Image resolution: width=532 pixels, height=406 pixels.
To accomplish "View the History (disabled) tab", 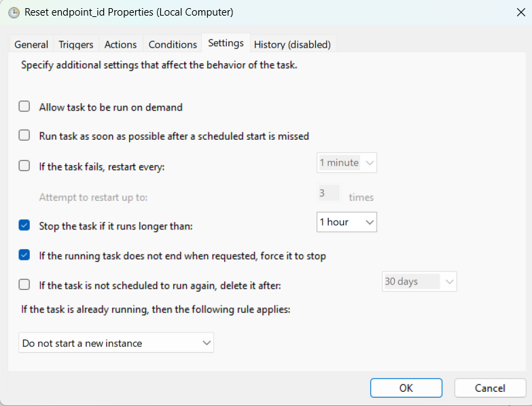I will pos(292,44).
